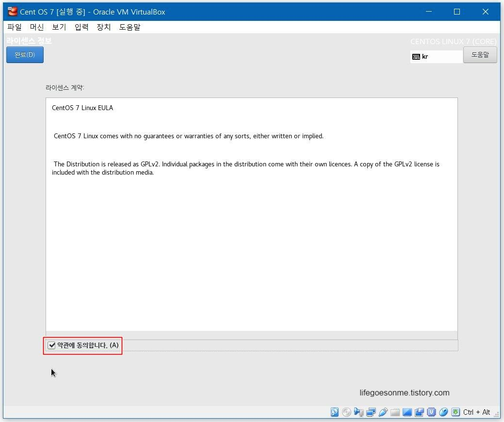Click the shared folders status icon
The height and width of the screenshot is (422, 504).
point(395,412)
